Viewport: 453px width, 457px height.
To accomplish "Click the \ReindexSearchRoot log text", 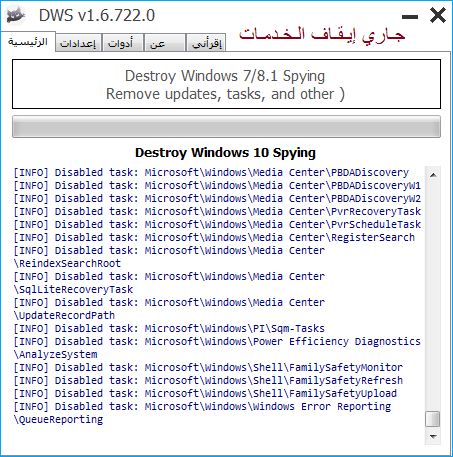I will click(67, 264).
